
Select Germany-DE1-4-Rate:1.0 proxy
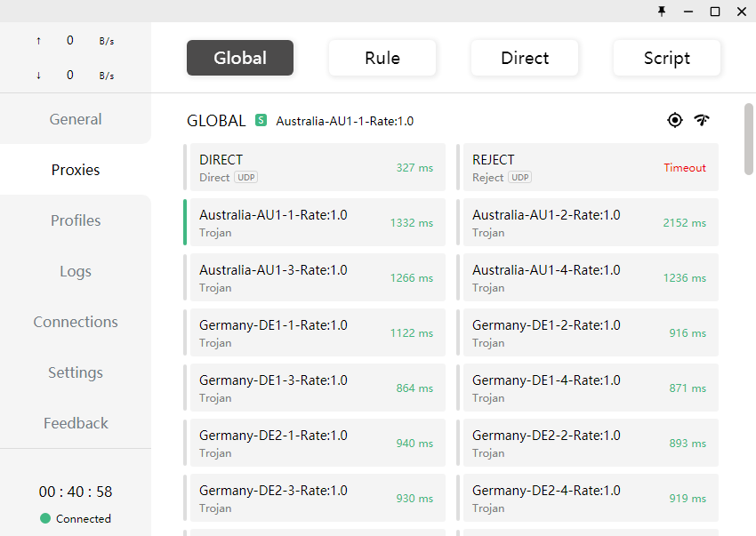[591, 388]
